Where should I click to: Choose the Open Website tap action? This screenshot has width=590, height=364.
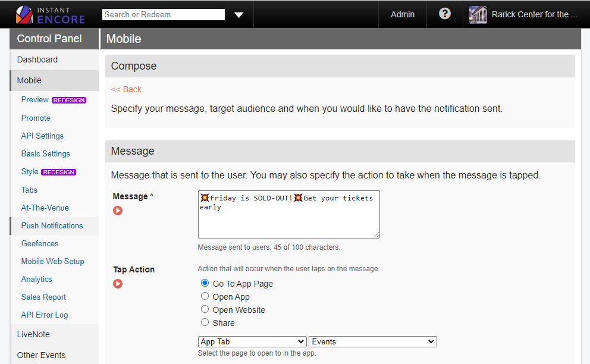pos(205,309)
